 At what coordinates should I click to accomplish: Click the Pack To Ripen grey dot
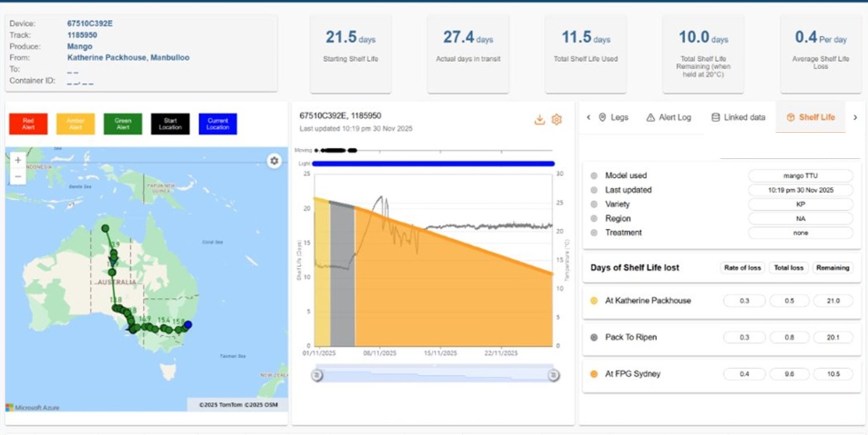[594, 337]
